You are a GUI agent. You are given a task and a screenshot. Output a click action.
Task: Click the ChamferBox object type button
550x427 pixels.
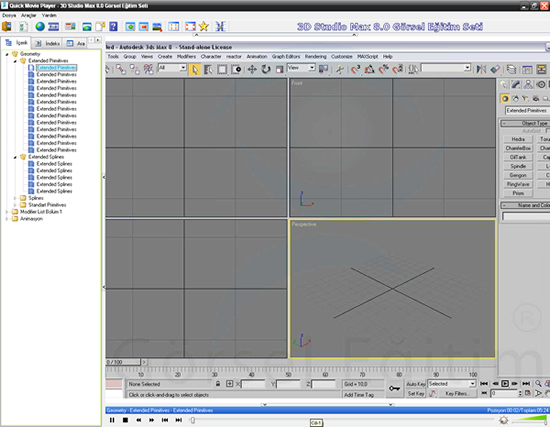[x=518, y=148]
